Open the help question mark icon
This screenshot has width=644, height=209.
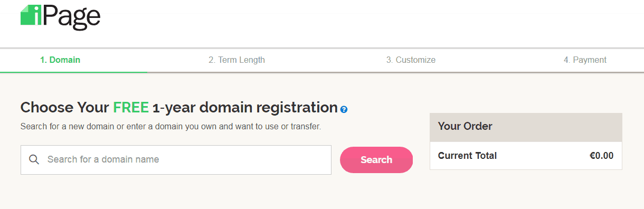[344, 109]
